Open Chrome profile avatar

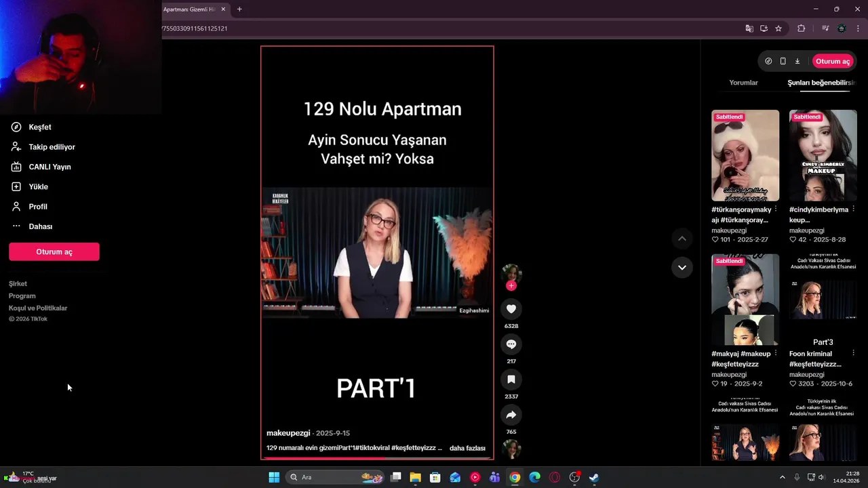click(x=842, y=28)
